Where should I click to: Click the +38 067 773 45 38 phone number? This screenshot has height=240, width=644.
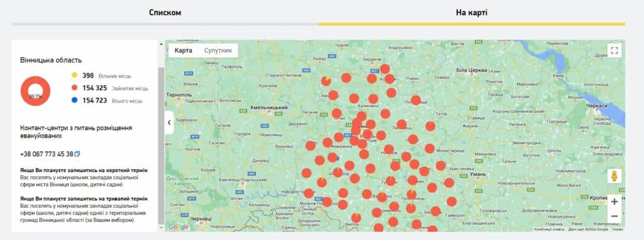click(x=47, y=154)
